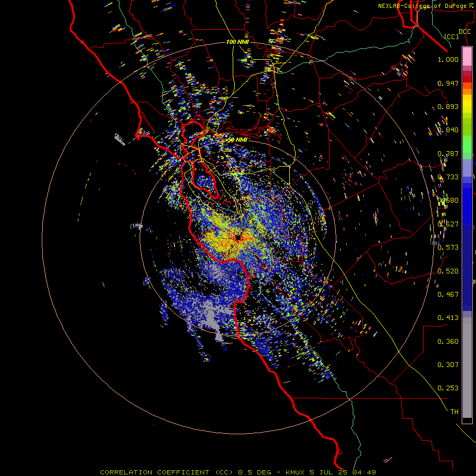Select the 0.253 scale value
The height and width of the screenshot is (476, 476).
448,388
